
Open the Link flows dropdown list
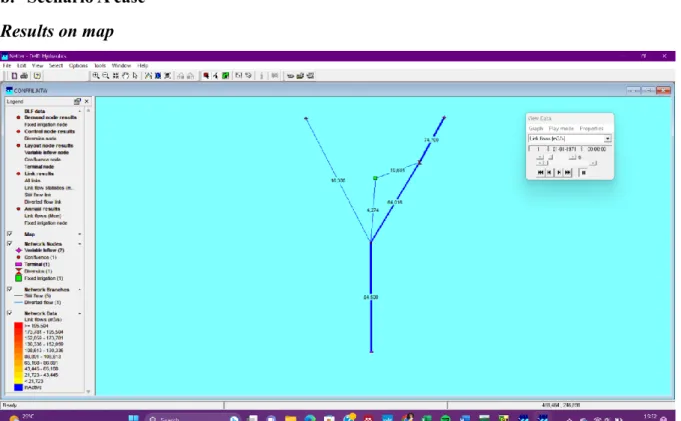point(607,139)
